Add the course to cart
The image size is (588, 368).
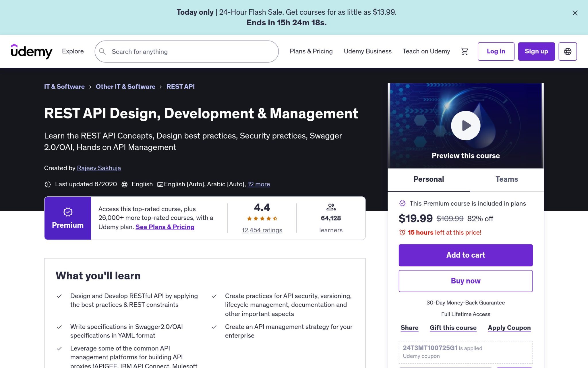click(x=466, y=255)
